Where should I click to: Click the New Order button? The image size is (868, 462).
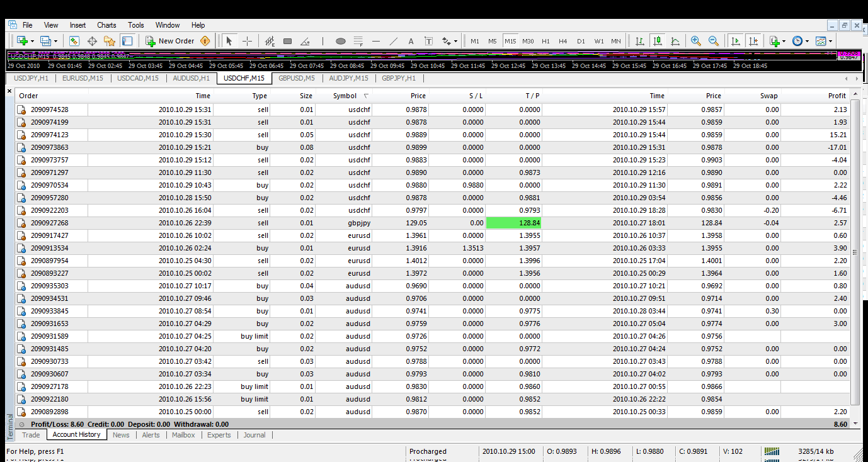coord(170,41)
